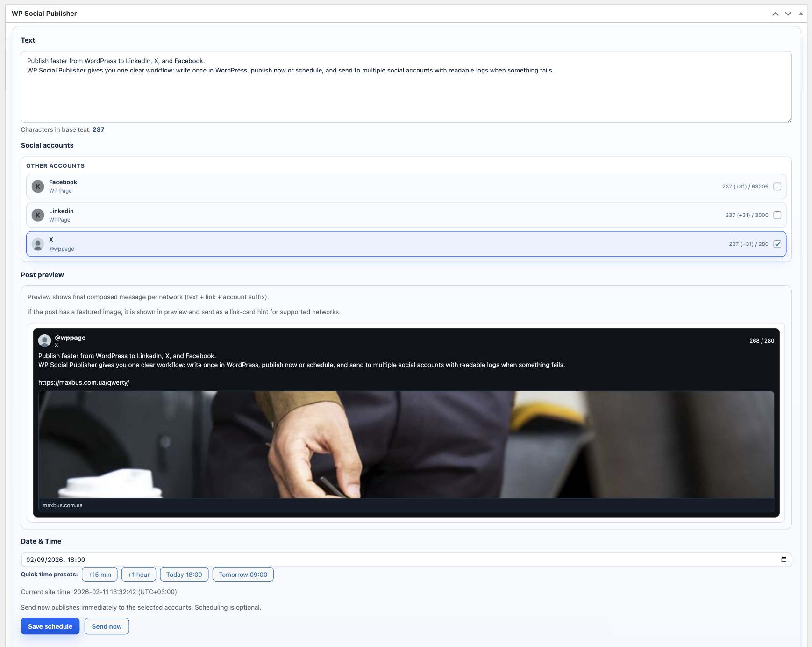Move WP Social Publisher panel down
812x647 pixels.
788,14
